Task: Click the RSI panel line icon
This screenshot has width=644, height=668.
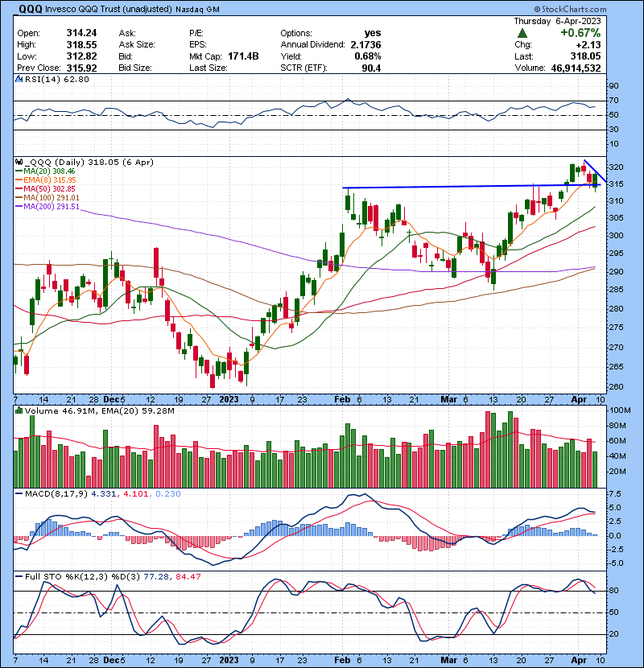Action: pyautogui.click(x=19, y=79)
